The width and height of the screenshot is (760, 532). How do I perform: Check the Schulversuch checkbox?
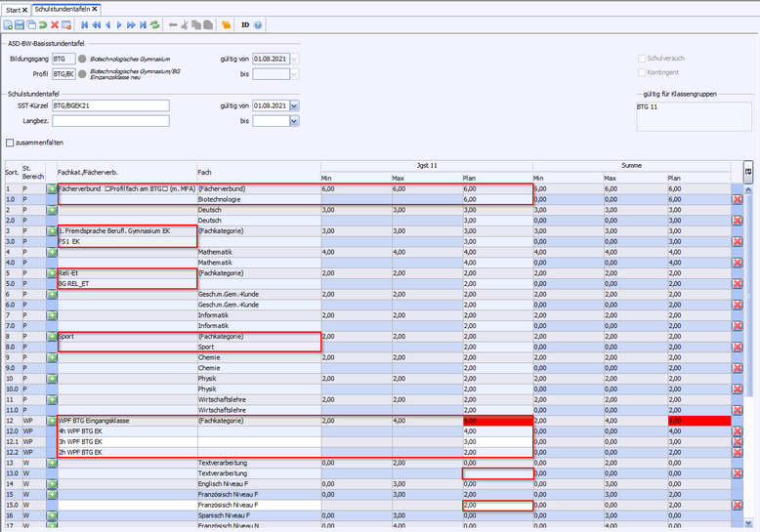642,59
